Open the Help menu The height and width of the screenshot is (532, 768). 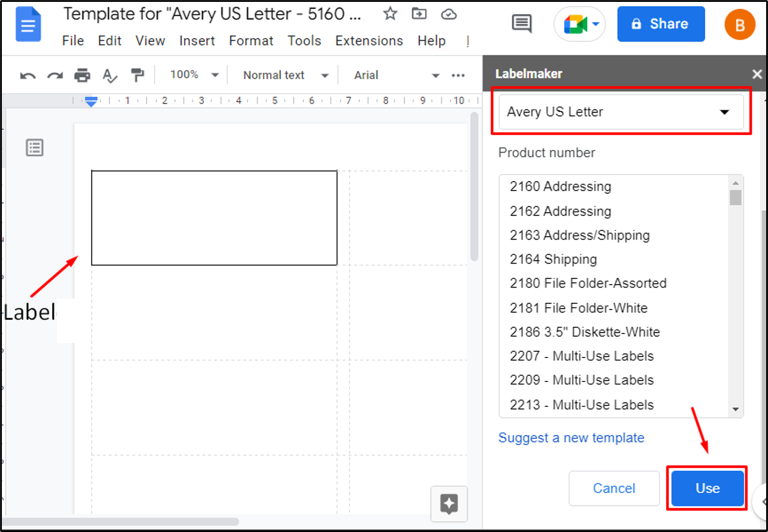pyautogui.click(x=431, y=41)
